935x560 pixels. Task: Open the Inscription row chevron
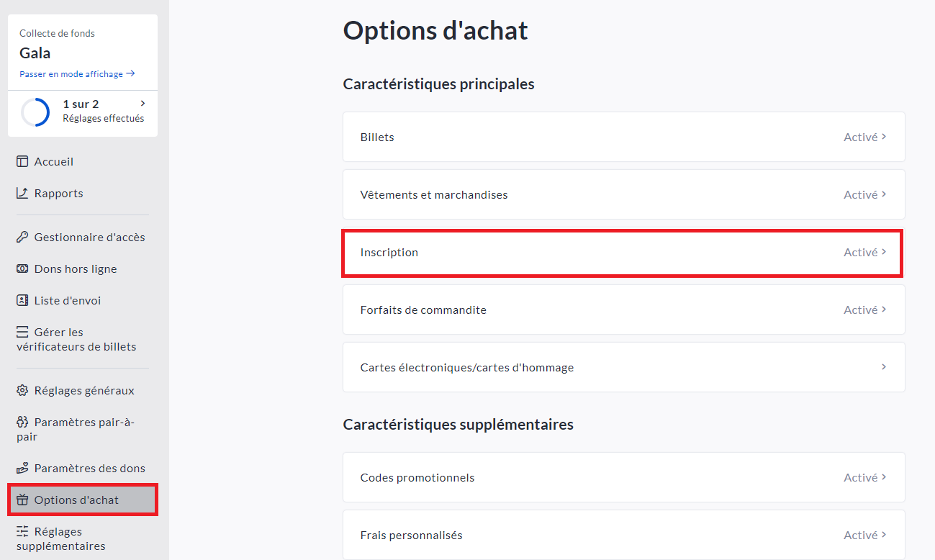point(884,252)
